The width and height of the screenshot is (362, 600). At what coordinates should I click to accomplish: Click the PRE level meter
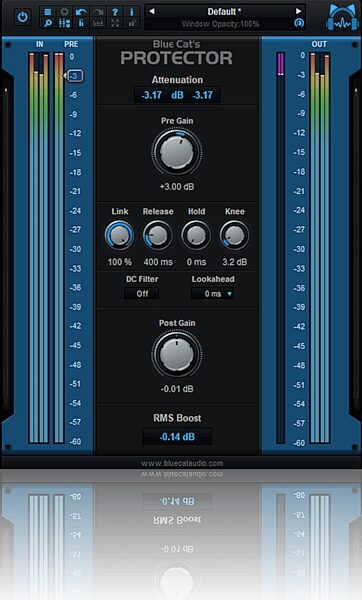tap(59, 248)
